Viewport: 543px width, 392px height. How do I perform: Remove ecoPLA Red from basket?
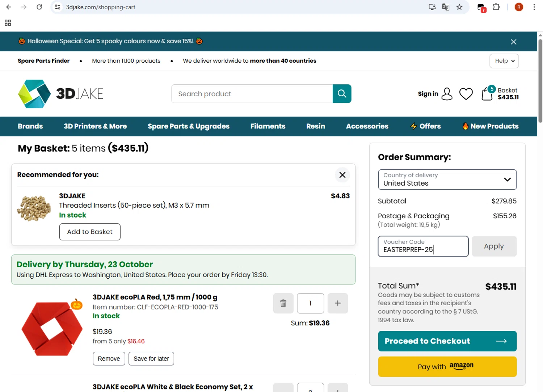tap(109, 359)
